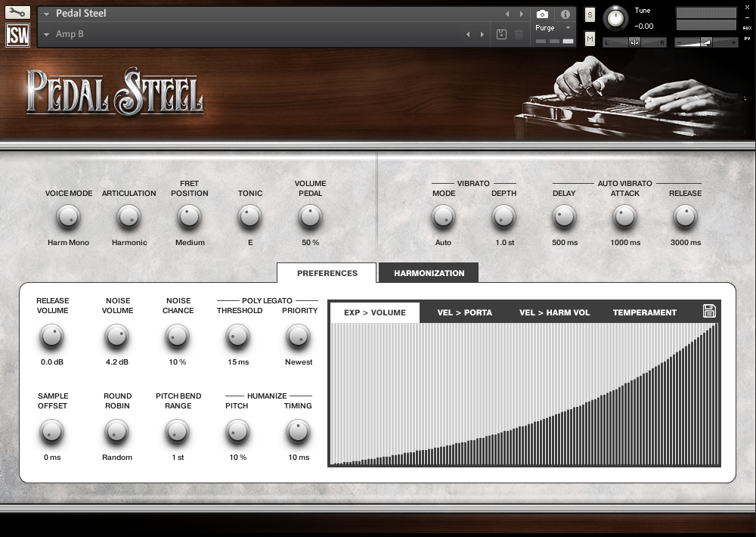Open the TEMPERAMENT tab
756x537 pixels.
[x=644, y=312]
